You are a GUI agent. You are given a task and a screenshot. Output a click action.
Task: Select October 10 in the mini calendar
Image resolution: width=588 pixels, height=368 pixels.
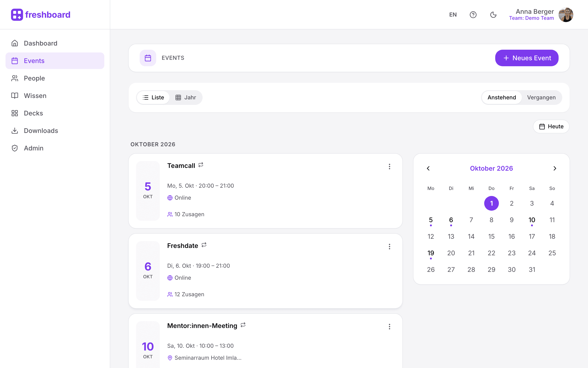pyautogui.click(x=532, y=220)
